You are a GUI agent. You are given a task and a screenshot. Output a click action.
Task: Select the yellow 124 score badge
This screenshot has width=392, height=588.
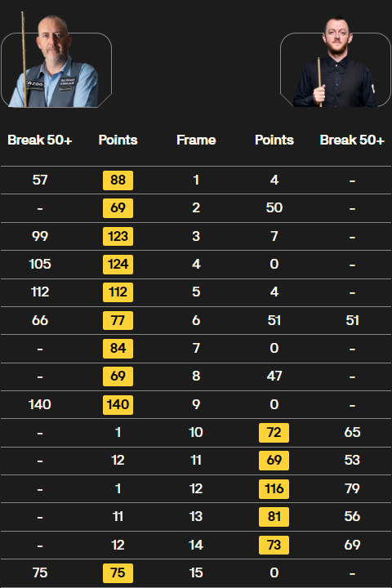pyautogui.click(x=118, y=265)
